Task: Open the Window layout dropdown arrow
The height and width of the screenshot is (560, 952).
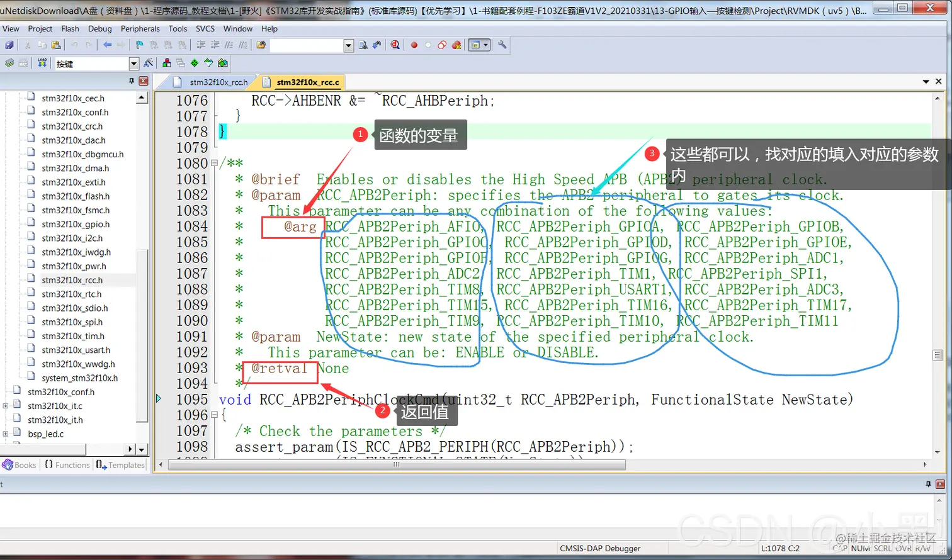Action: [486, 45]
